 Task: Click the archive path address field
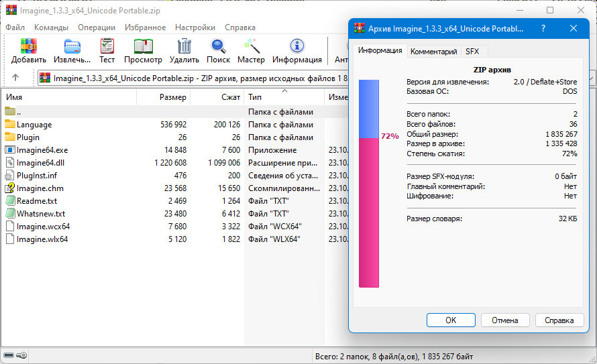click(x=193, y=78)
